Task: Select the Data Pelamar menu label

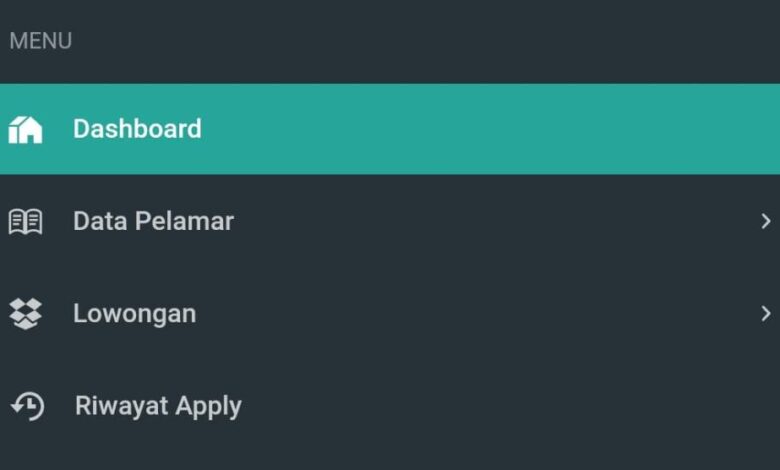Action: point(153,221)
